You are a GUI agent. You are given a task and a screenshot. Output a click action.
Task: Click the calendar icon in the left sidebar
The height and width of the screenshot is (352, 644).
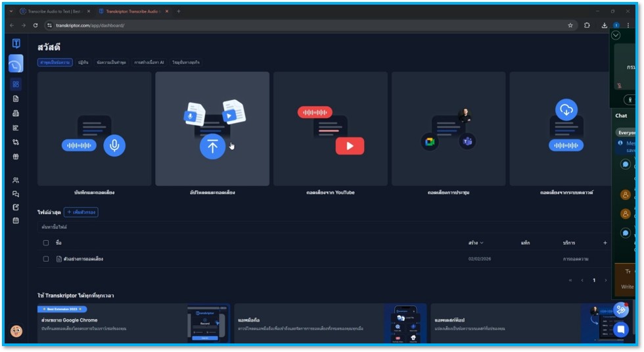point(16,220)
